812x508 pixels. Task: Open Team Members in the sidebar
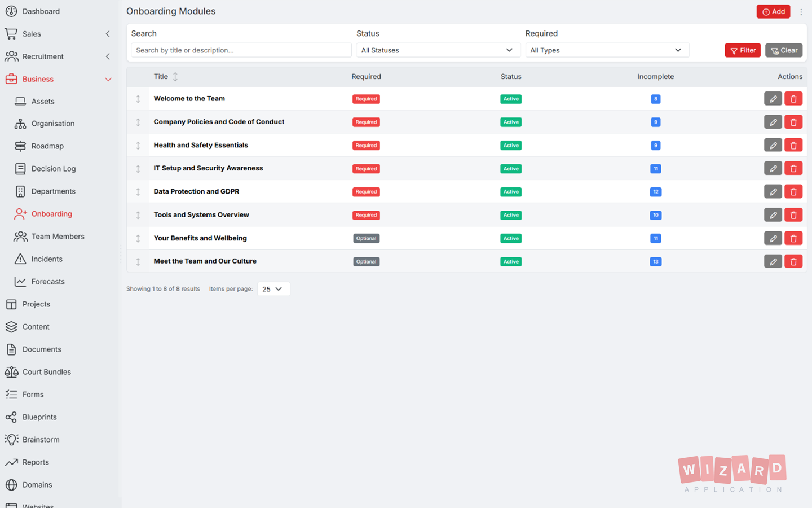click(58, 237)
